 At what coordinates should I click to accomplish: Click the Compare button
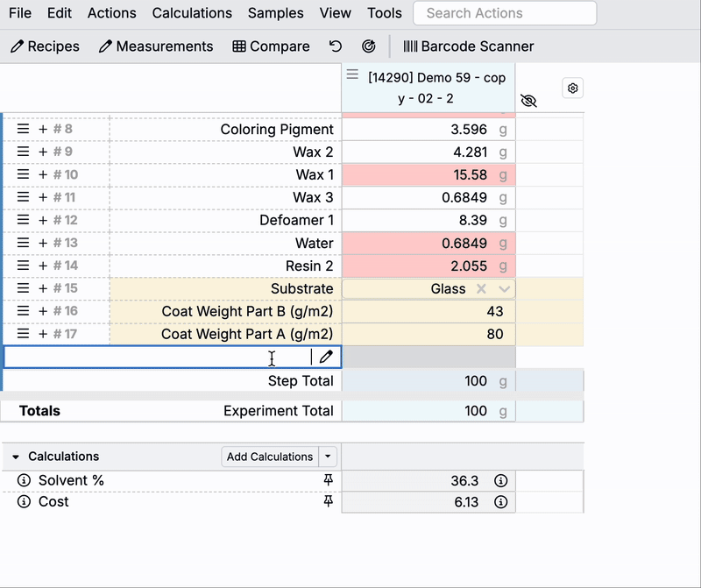click(x=271, y=46)
